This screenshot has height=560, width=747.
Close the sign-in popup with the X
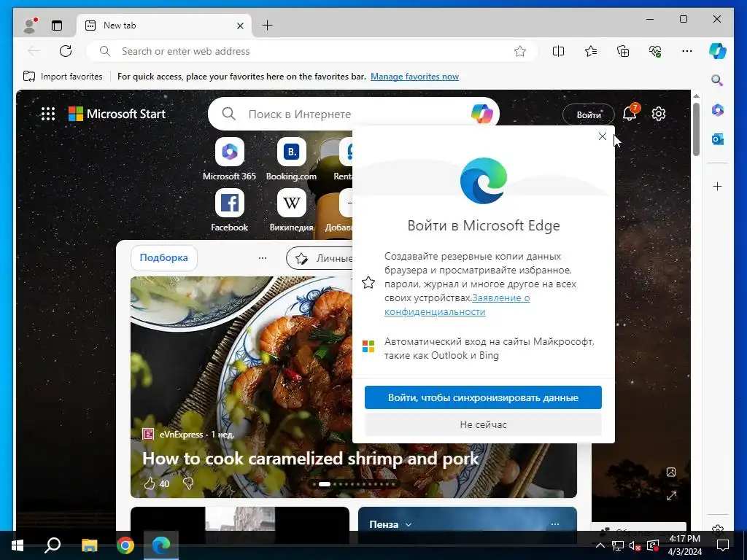pos(602,136)
